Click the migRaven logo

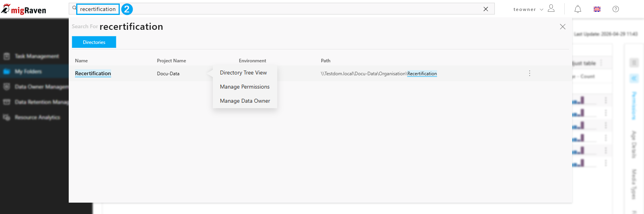tap(24, 9)
